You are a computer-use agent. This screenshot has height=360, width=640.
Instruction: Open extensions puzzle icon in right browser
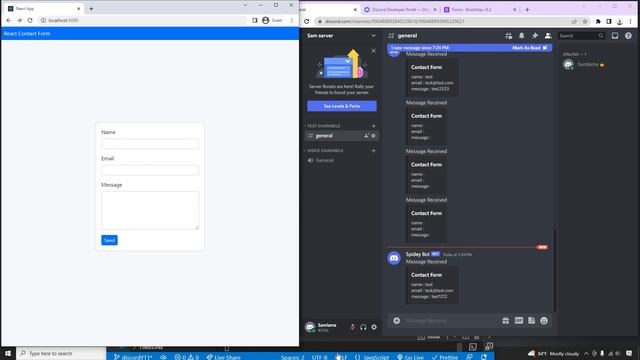click(598, 22)
